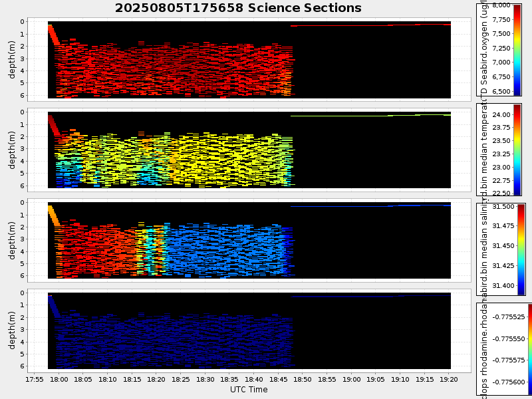Image resolution: width=532 pixels, height=399 pixels.
Task: Click the "UTC Time" x-axis label
Action: (x=249, y=389)
